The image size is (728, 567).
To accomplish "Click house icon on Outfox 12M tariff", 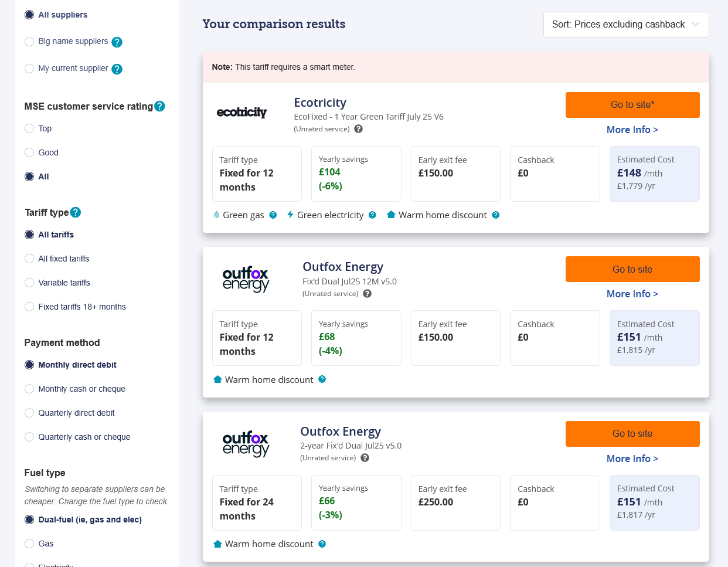I will 217,379.
